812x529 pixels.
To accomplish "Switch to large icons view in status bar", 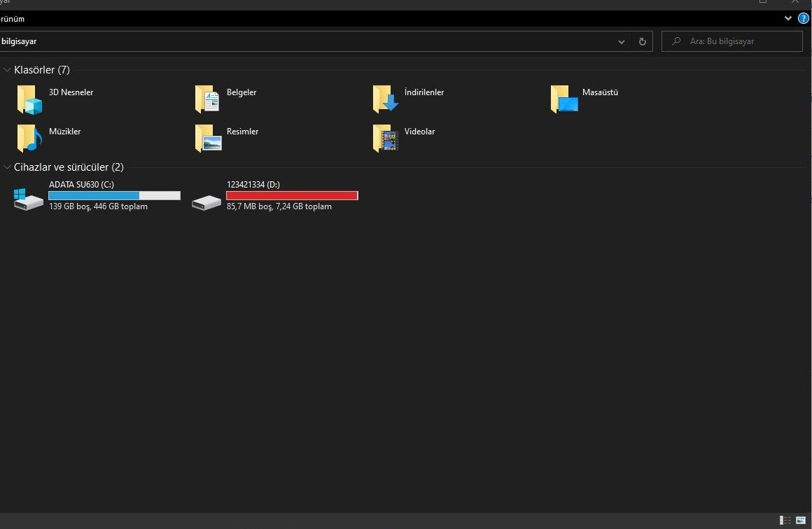I will point(801,520).
